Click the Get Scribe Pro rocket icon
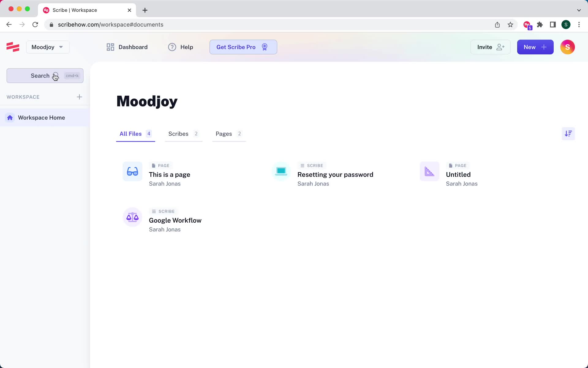The width and height of the screenshot is (588, 368). click(265, 47)
